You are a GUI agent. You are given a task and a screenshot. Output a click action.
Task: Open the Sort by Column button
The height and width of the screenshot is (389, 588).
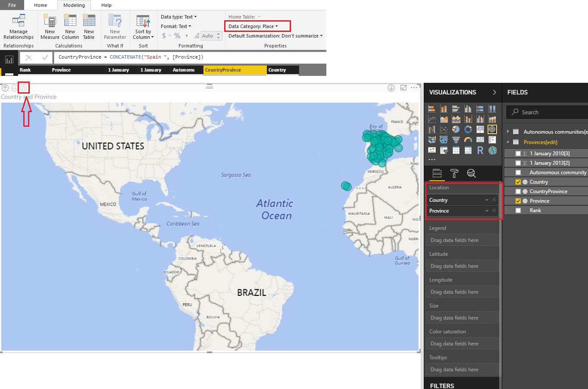[143, 27]
